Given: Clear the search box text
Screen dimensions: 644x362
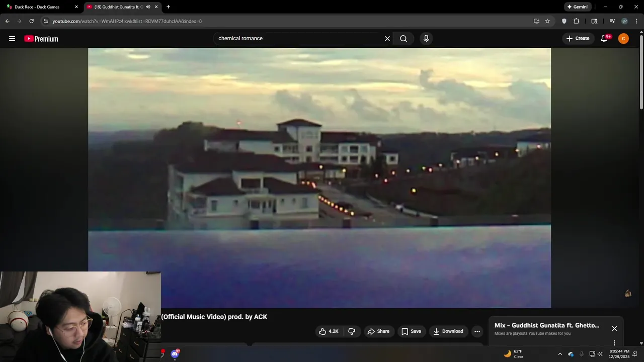Looking at the screenshot, I should coord(387,39).
